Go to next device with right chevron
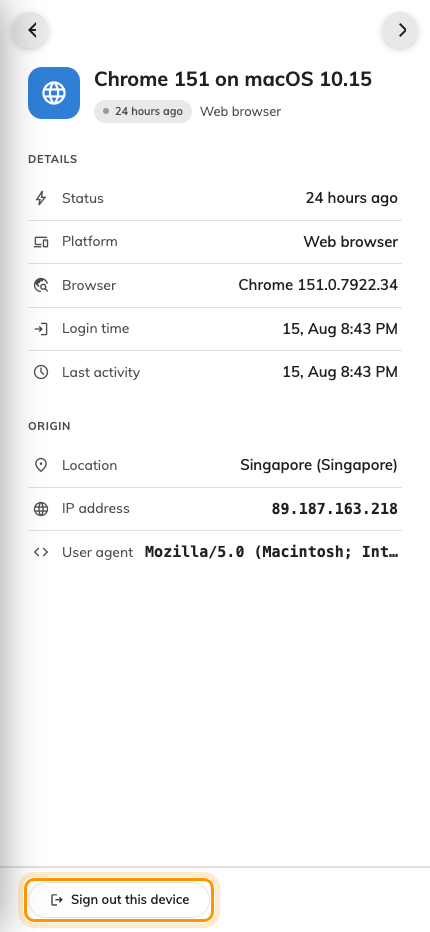The height and width of the screenshot is (932, 430). [x=402, y=30]
